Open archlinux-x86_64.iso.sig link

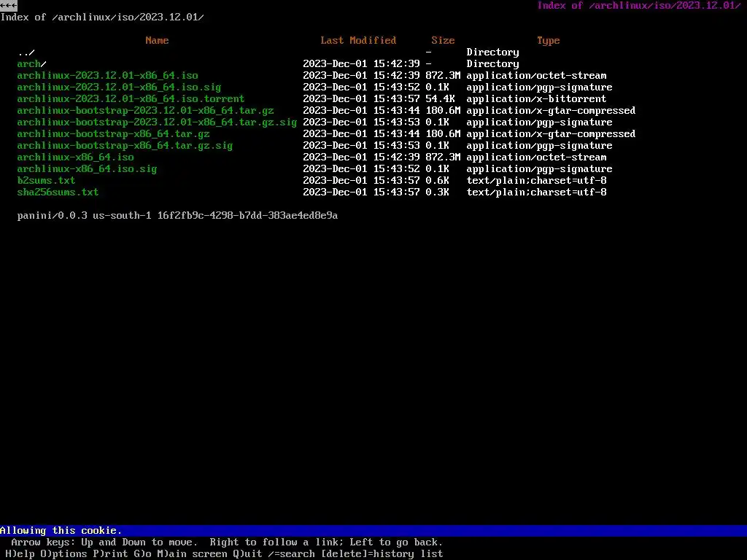(88, 169)
